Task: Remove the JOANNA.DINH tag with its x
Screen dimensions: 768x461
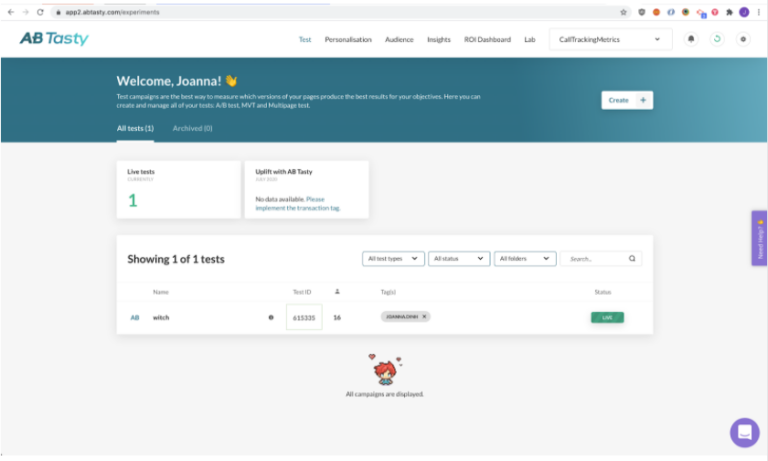Action: click(x=424, y=316)
